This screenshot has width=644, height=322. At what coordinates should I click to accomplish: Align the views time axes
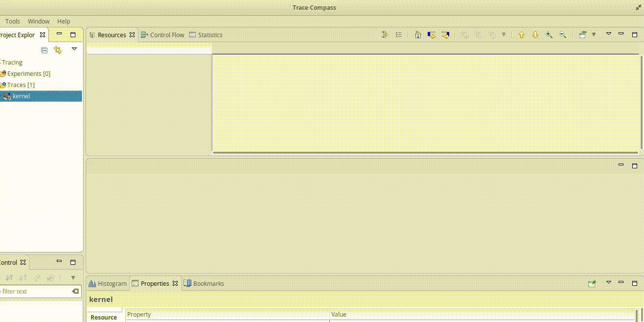point(384,35)
